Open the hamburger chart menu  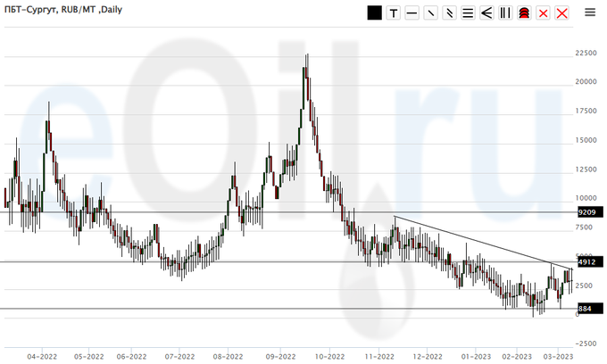click(590, 13)
